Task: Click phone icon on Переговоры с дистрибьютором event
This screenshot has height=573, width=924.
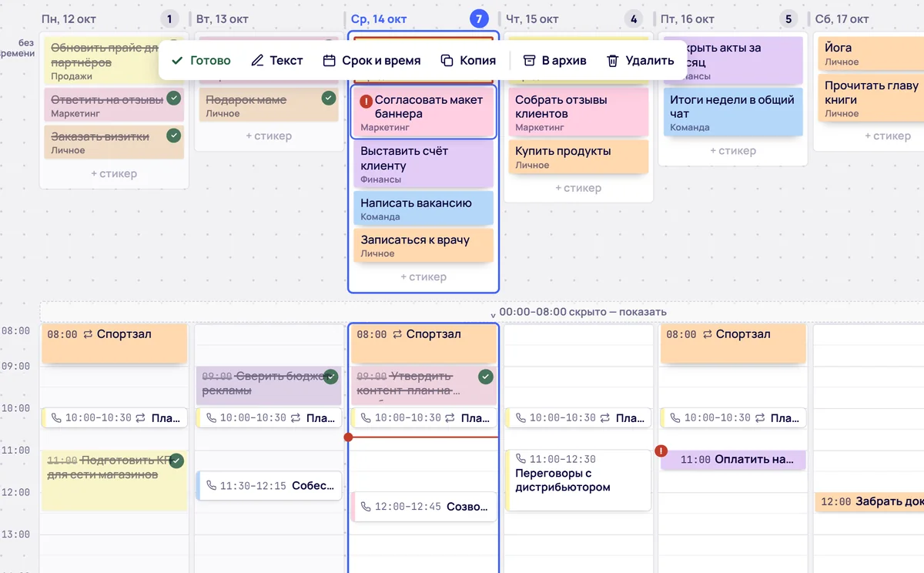Action: pyautogui.click(x=520, y=459)
